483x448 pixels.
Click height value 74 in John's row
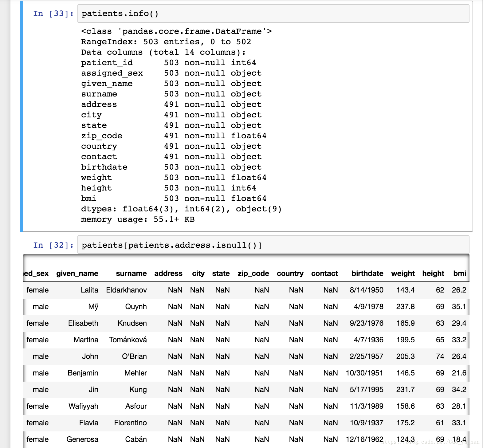440,356
